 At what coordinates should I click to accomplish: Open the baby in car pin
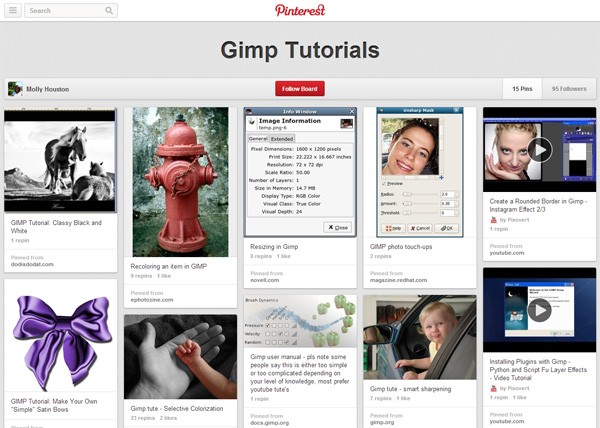pos(420,337)
